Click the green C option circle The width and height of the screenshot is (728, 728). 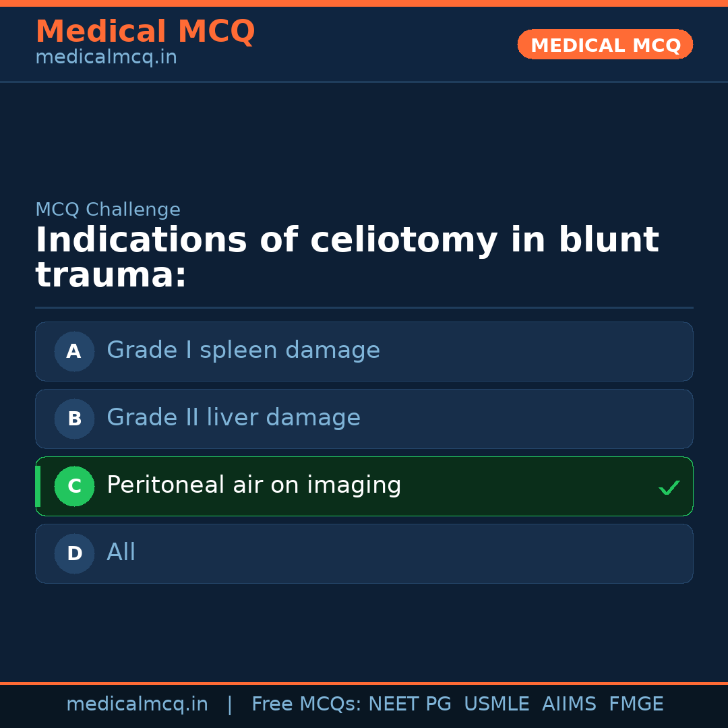coord(74,486)
